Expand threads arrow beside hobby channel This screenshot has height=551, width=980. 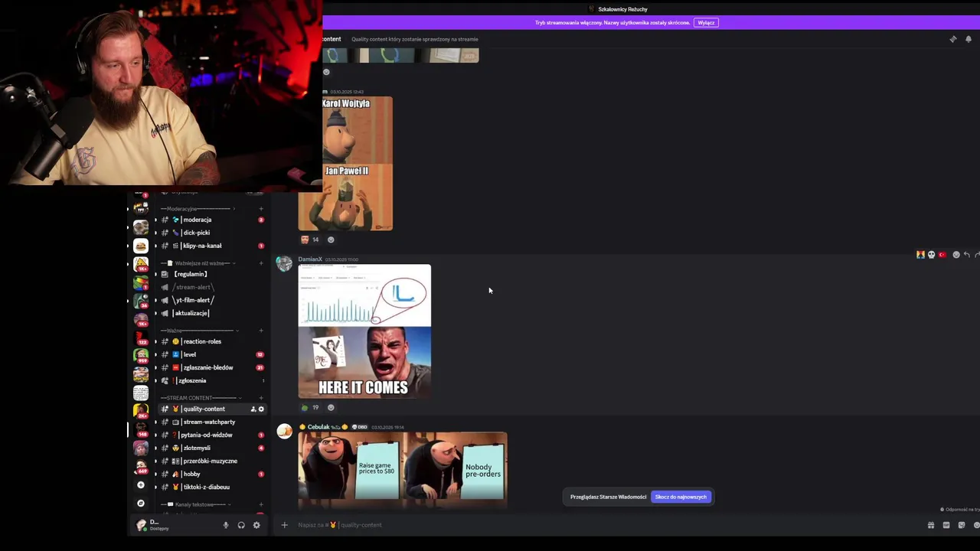point(155,474)
